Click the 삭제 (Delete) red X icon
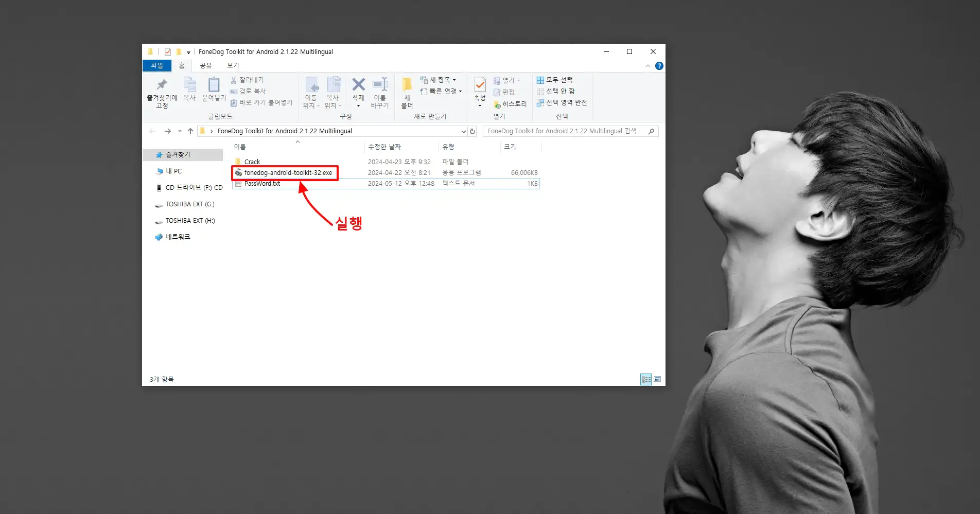Image resolution: width=980 pixels, height=514 pixels. tap(358, 85)
